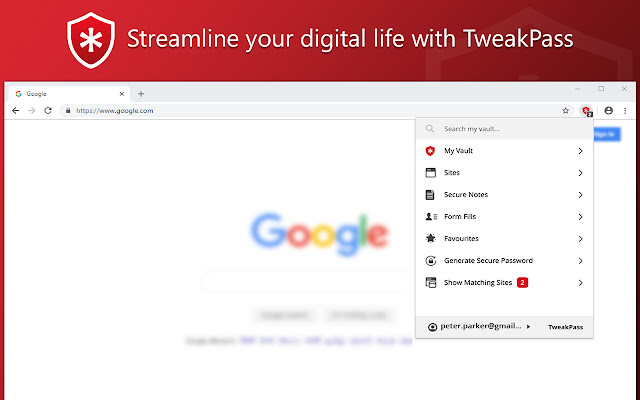Click the Google logo on the page
Image resolution: width=640 pixels, height=400 pixels.
320,234
